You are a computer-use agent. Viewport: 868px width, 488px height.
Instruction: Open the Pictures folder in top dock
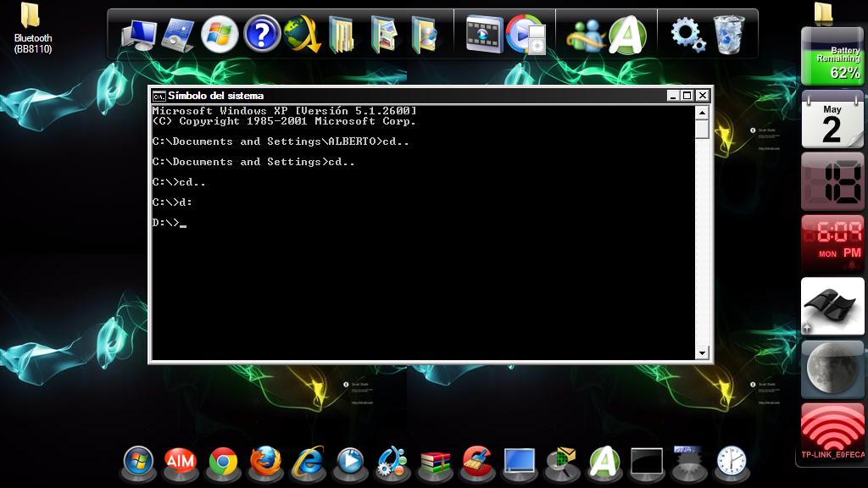click(x=384, y=34)
